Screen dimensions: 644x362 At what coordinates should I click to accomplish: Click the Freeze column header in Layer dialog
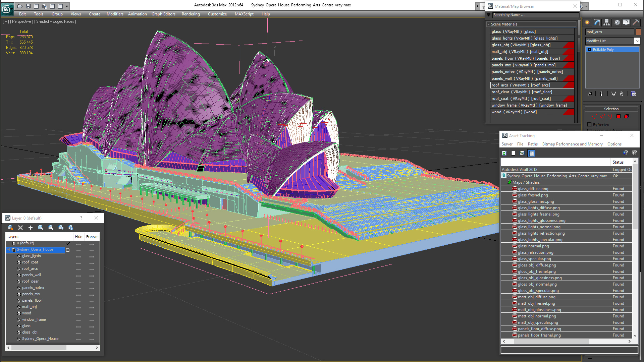92,237
